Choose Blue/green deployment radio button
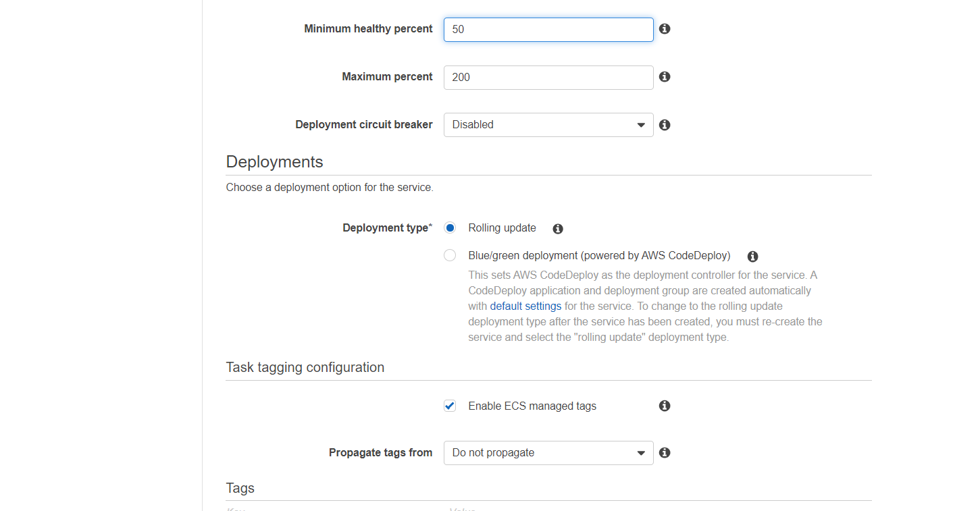Screen dimensions: 980x511 point(450,256)
